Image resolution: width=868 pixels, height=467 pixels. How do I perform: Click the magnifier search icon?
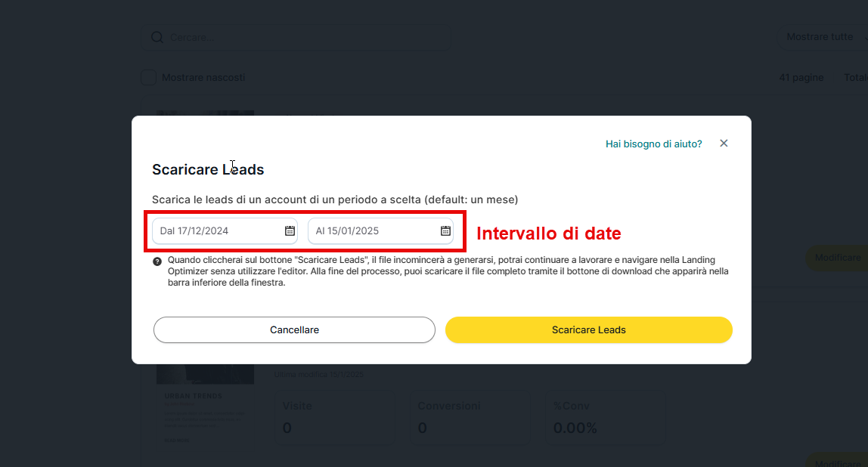(157, 37)
